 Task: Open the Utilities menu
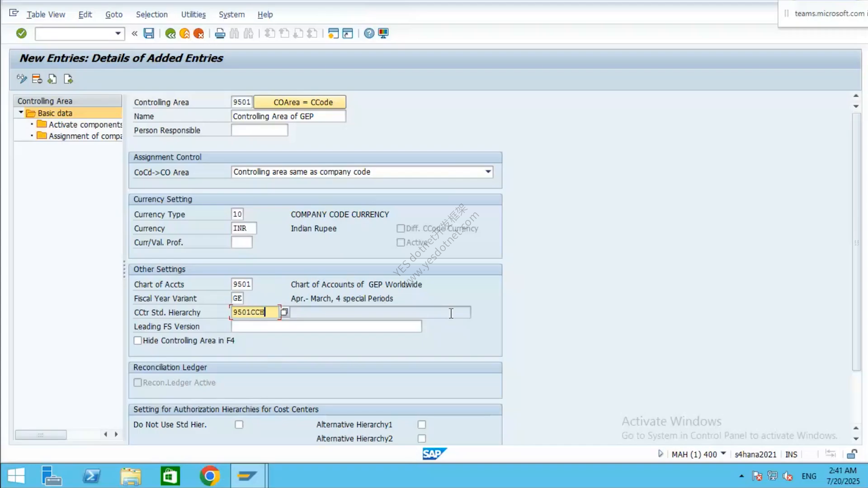[193, 14]
